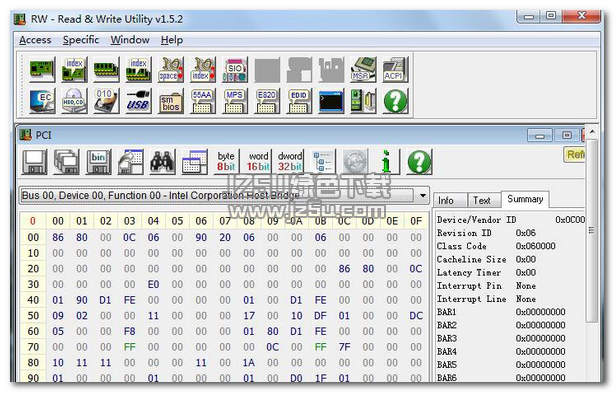
Task: Click the cascaded table windows icon
Action: (x=195, y=162)
